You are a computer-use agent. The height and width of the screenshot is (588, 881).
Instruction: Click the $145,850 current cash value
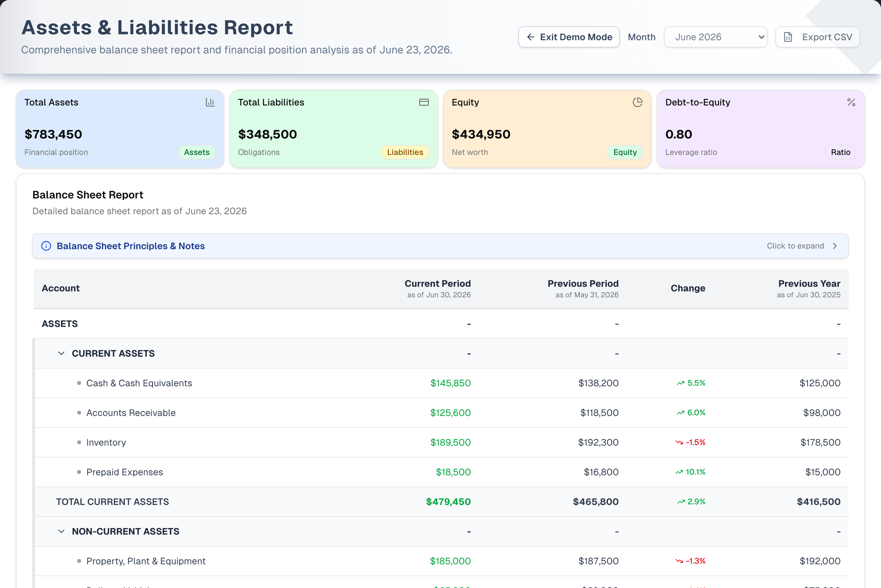(450, 383)
